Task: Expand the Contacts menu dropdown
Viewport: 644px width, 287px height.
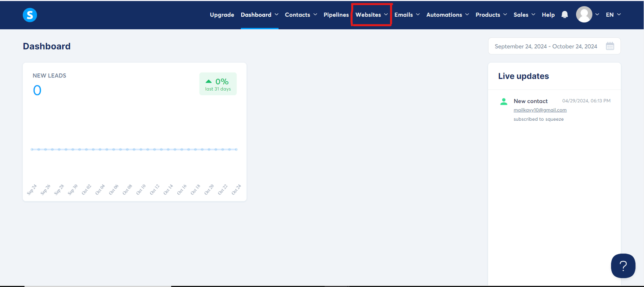Action: 301,15
